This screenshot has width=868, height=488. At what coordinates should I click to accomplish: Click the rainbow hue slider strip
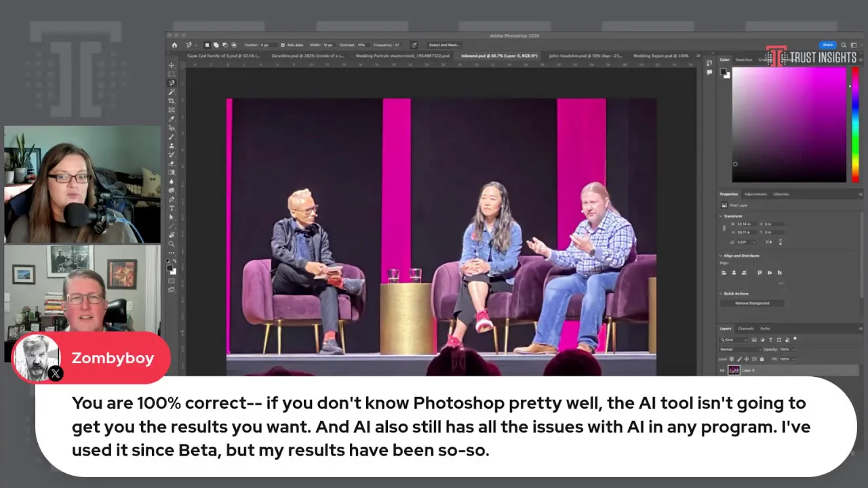[855, 125]
